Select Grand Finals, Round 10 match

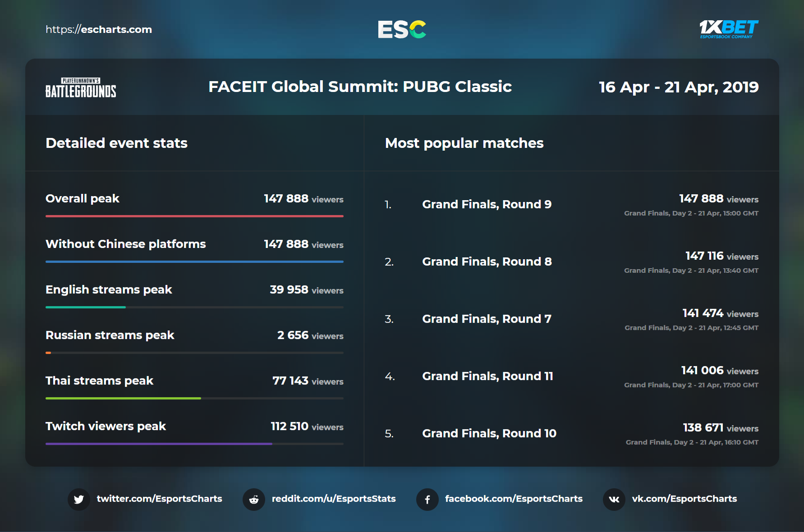[489, 434]
